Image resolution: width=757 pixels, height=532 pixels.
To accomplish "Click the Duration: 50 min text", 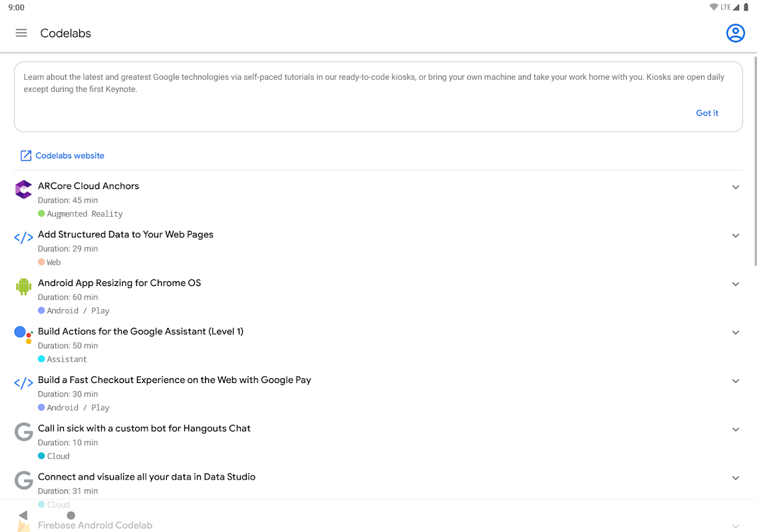I will coord(68,346).
